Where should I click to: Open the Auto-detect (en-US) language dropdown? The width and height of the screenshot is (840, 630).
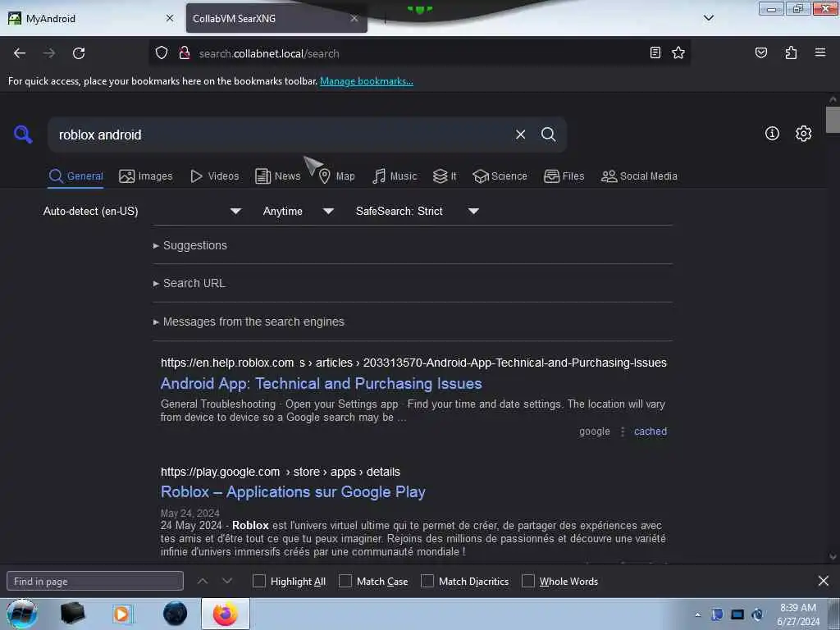(142, 211)
